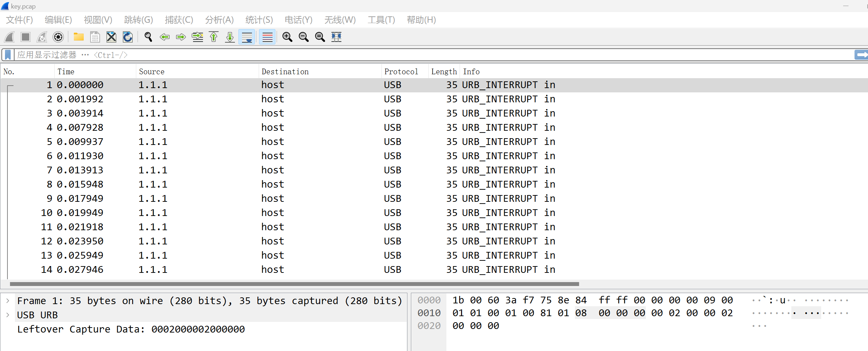This screenshot has height=351, width=868.
Task: Open the 统计(S) menu
Action: 259,20
